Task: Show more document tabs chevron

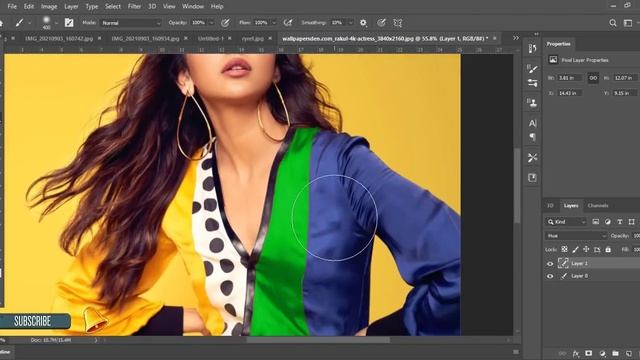Action: (x=516, y=38)
